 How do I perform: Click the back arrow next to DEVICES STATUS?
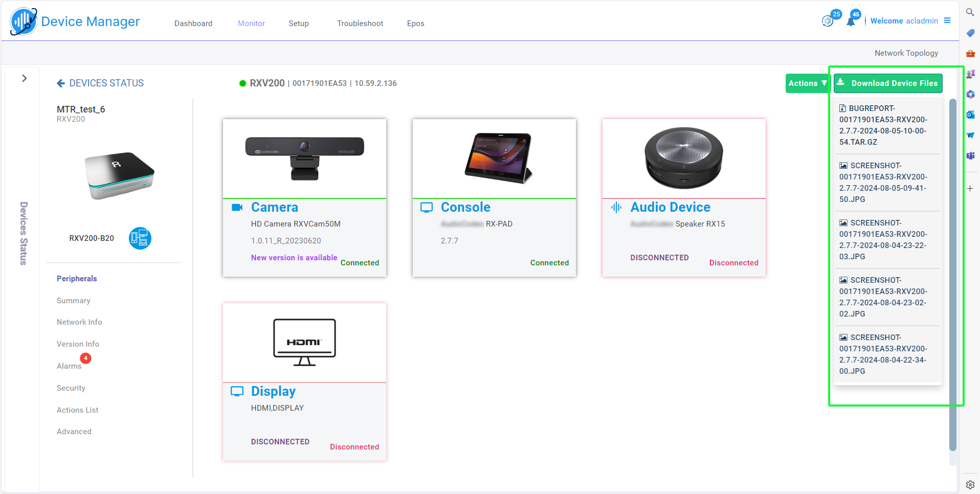(x=61, y=83)
